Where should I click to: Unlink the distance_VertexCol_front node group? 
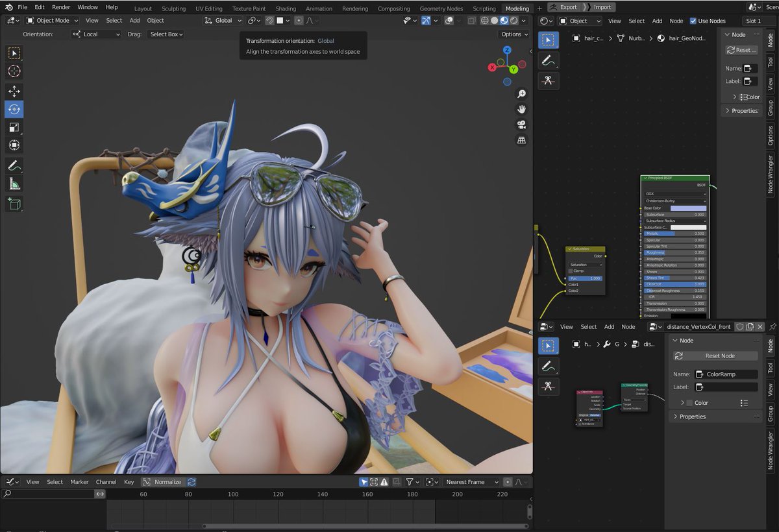tap(760, 326)
